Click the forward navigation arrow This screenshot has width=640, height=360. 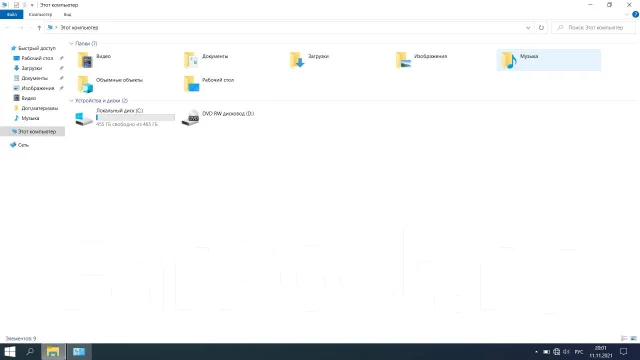click(20, 28)
